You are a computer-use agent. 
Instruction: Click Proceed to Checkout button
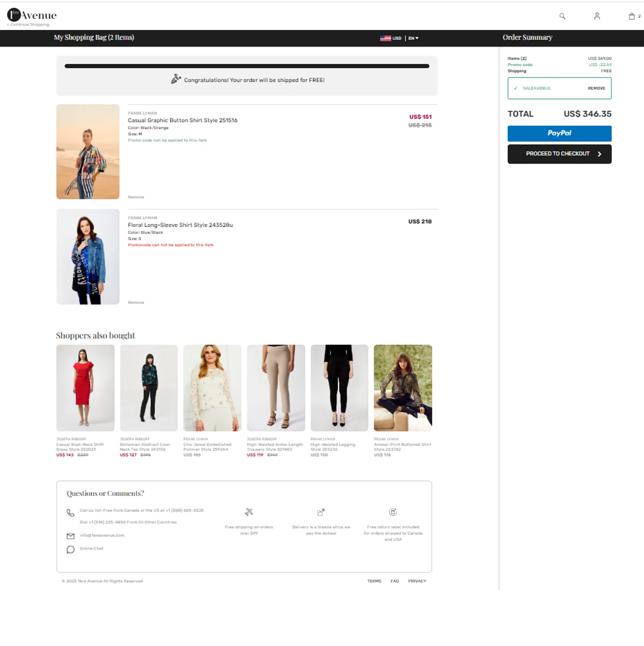point(559,154)
